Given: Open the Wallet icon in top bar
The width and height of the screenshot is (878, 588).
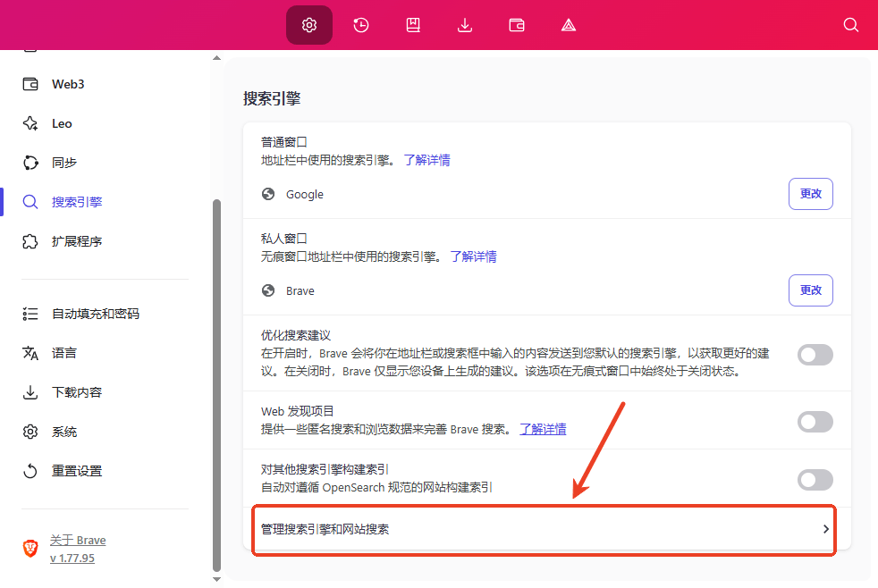Looking at the screenshot, I should click(517, 25).
